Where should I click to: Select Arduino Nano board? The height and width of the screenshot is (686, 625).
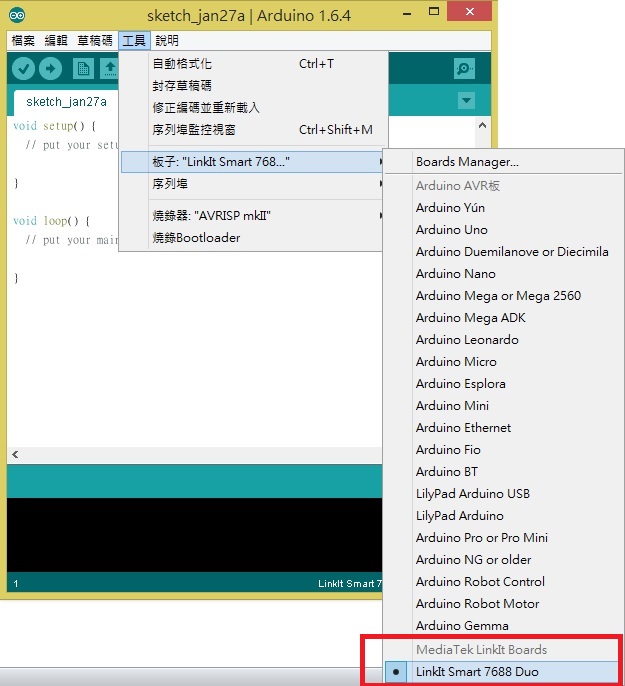tap(503, 274)
